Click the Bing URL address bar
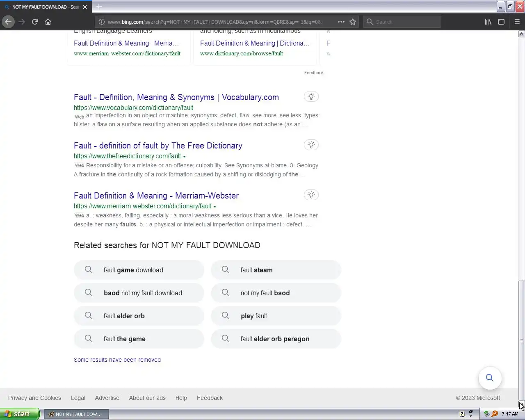 (215, 22)
